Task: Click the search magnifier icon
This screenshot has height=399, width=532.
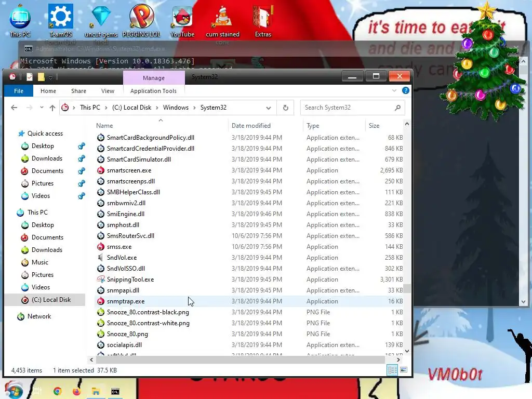Action: (x=397, y=108)
